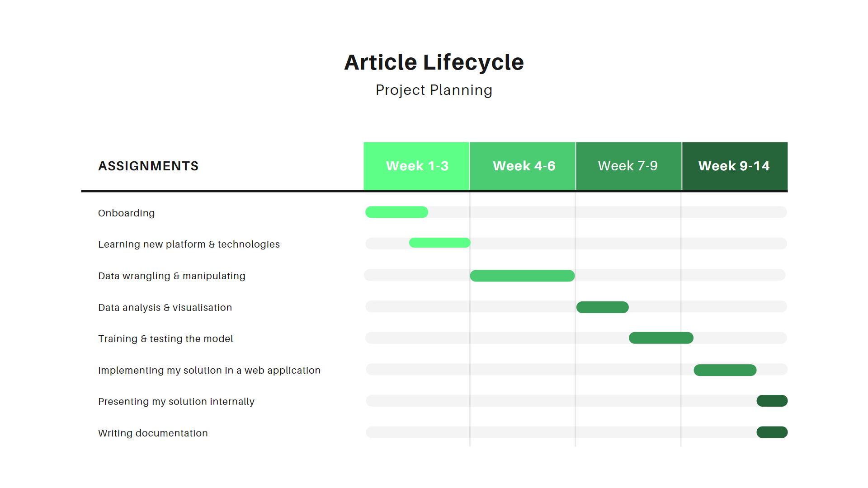Select the Data analysis & visualisation bar
The image size is (868, 488).
[x=602, y=307]
